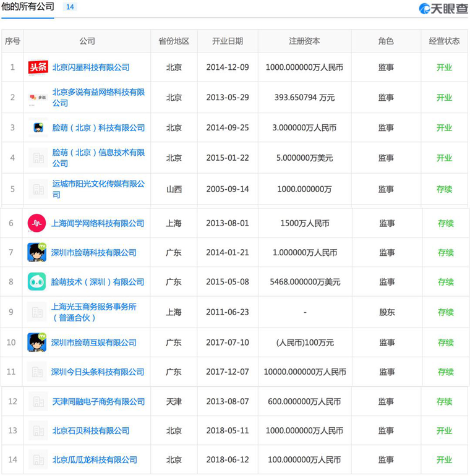Click the capital 393.650794 万元
Image resolution: width=470 pixels, height=476 pixels.
(x=304, y=98)
